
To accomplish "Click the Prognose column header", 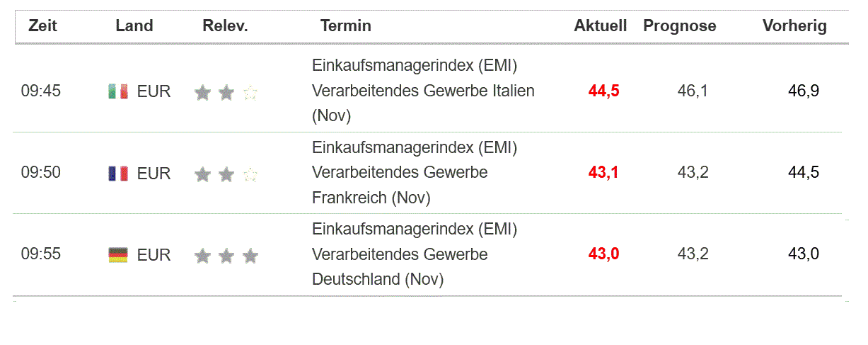I will (x=679, y=26).
